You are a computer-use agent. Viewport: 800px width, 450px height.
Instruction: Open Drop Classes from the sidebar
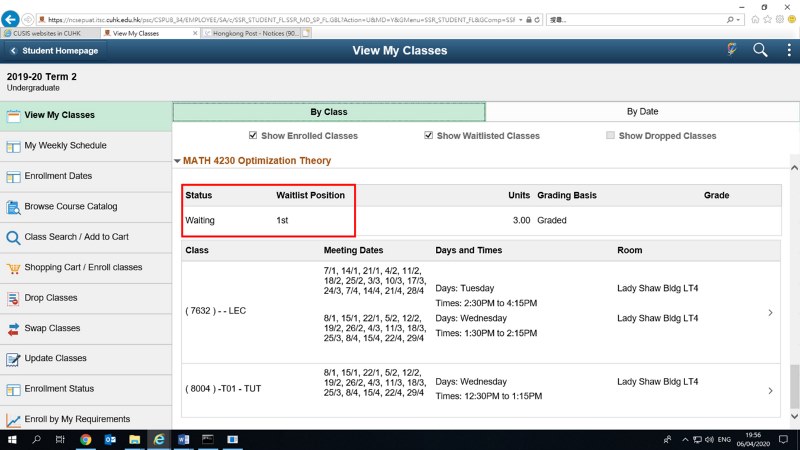click(50, 298)
